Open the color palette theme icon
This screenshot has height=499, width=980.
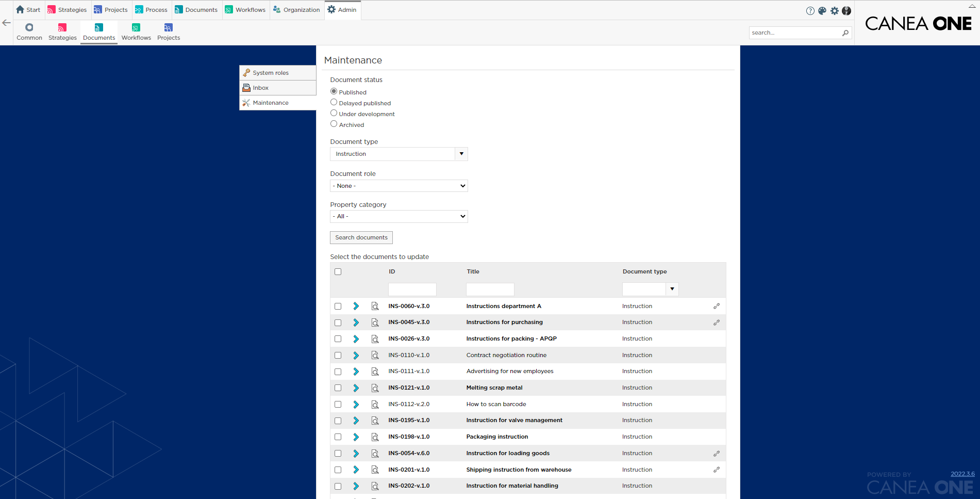coord(822,11)
